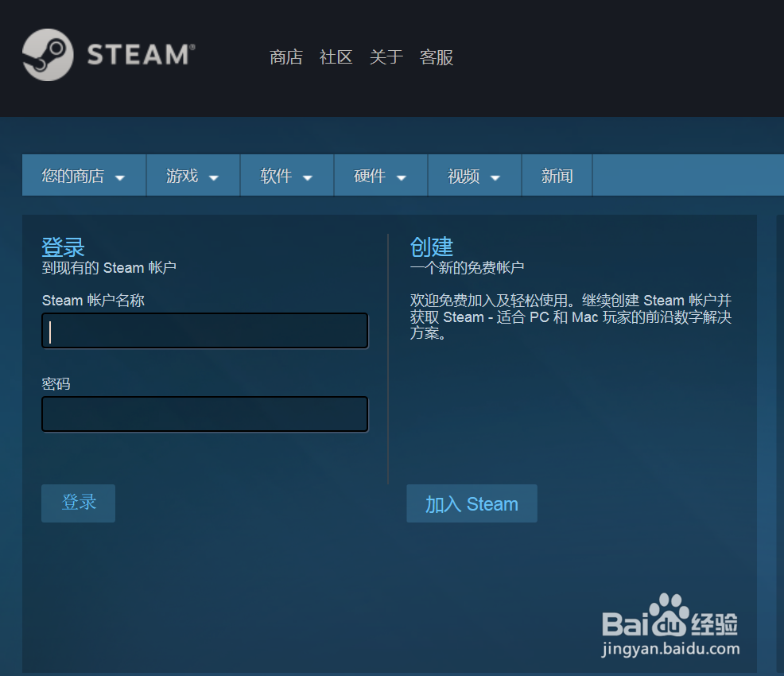Screen dimensions: 784x676
Task: Click the STEAM wordmark in header
Action: click(141, 55)
